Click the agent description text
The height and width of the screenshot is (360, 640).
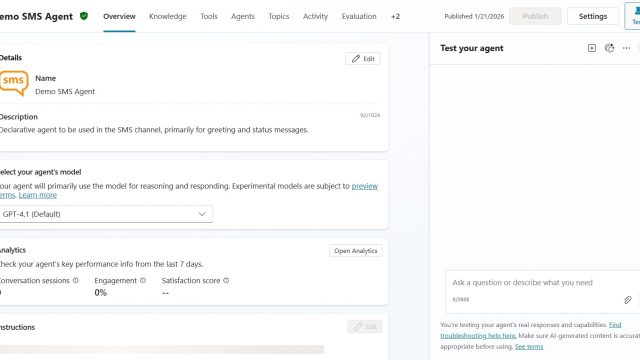(x=154, y=130)
